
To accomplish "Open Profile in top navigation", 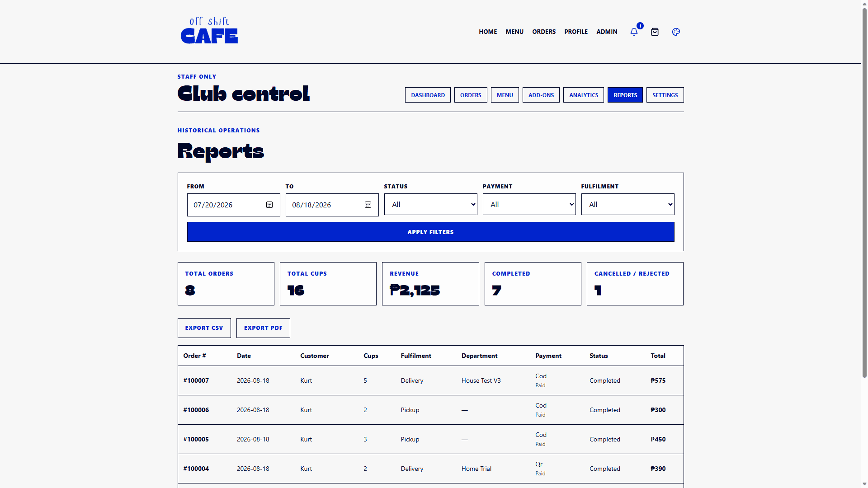I will tap(576, 32).
